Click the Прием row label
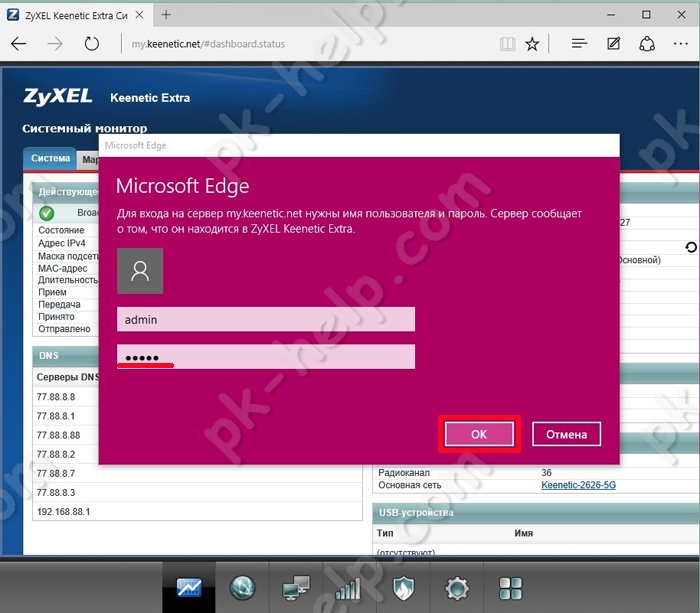This screenshot has width=700, height=613. tap(52, 292)
